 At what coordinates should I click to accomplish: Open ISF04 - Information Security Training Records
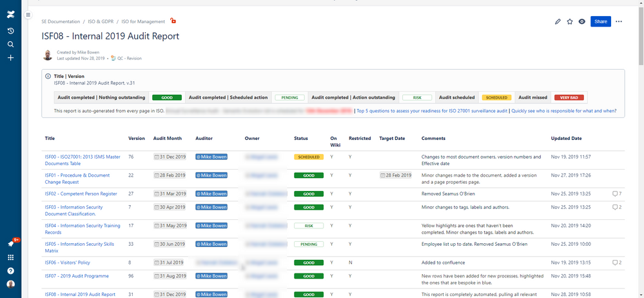(x=83, y=229)
